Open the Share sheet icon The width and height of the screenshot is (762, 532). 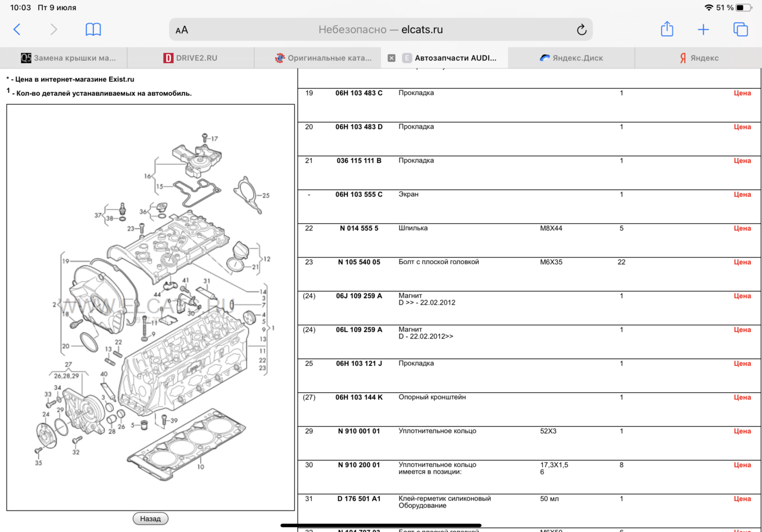pos(667,29)
